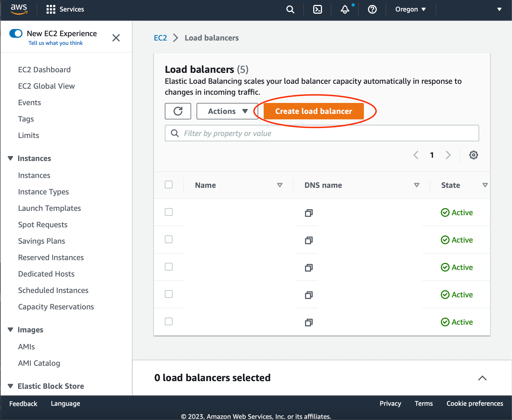The image size is (512, 420).
Task: Click the page number 1 indicator
Action: 432,155
